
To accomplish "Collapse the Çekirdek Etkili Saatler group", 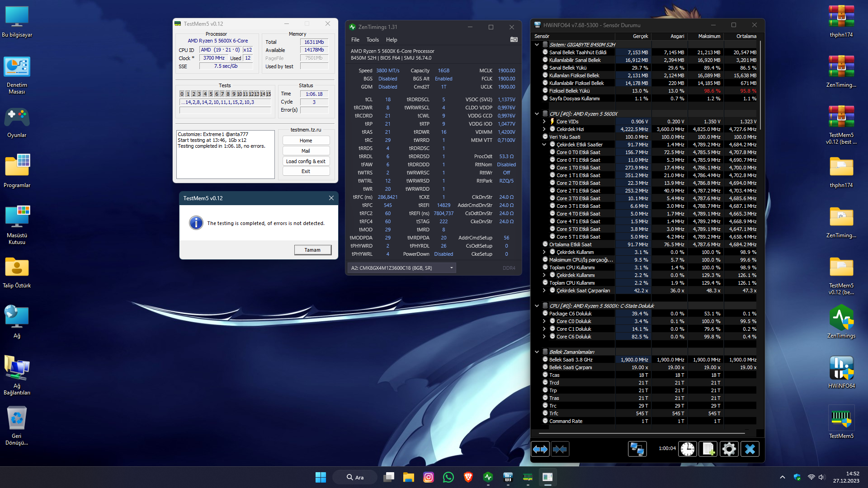I will coord(544,145).
